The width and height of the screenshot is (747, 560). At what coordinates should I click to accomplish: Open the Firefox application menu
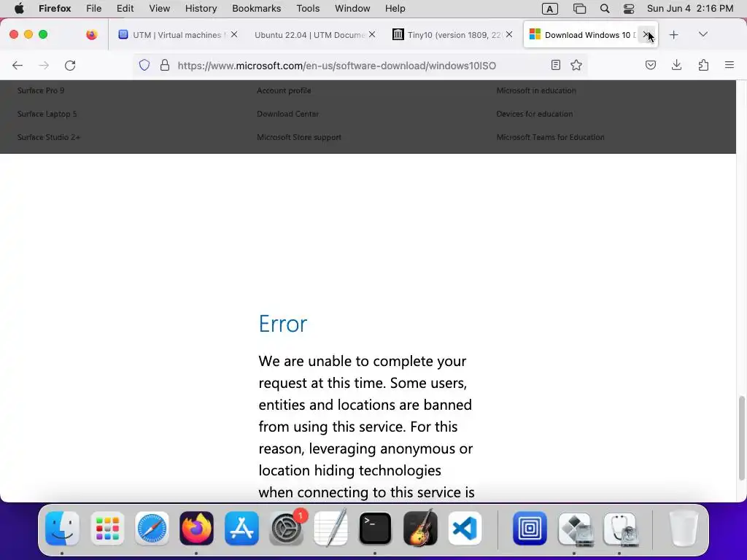coord(55,9)
